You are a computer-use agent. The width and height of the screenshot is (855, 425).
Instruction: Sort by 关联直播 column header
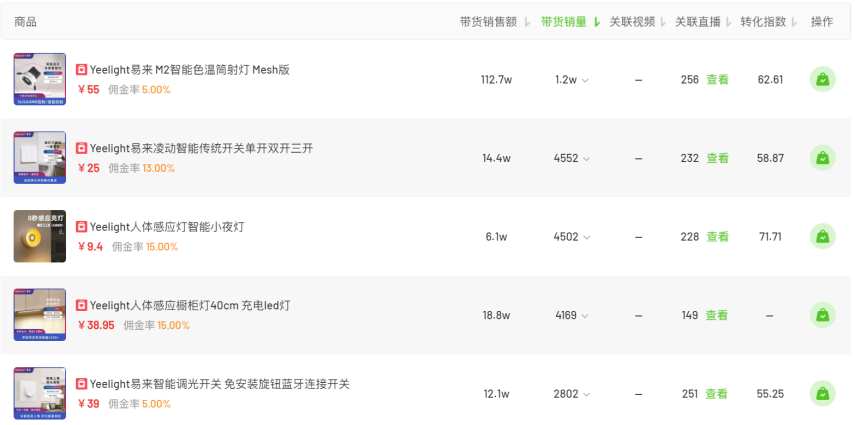[x=703, y=22]
